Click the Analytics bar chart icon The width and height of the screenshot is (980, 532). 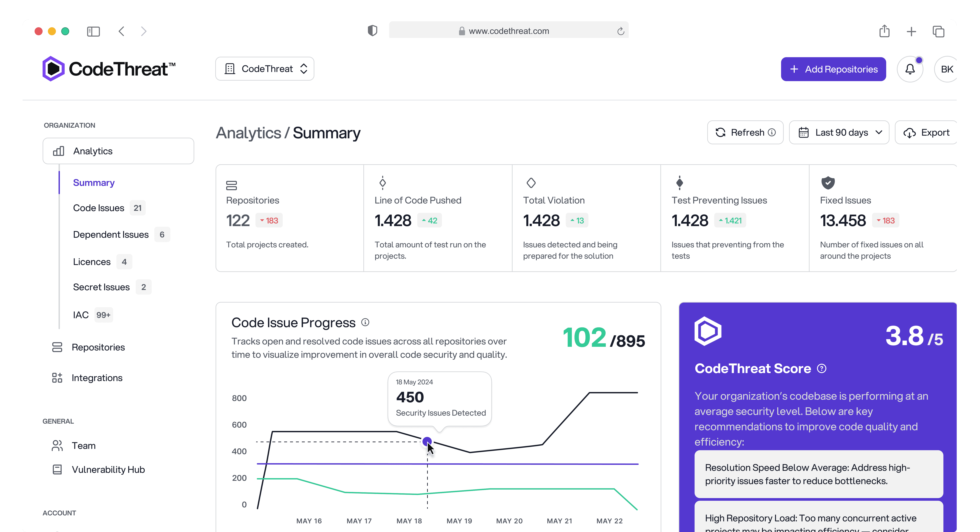[x=58, y=151]
